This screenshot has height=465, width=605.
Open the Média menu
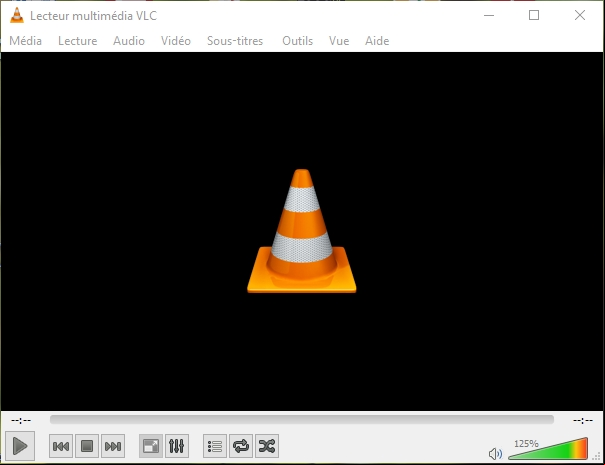[25, 41]
